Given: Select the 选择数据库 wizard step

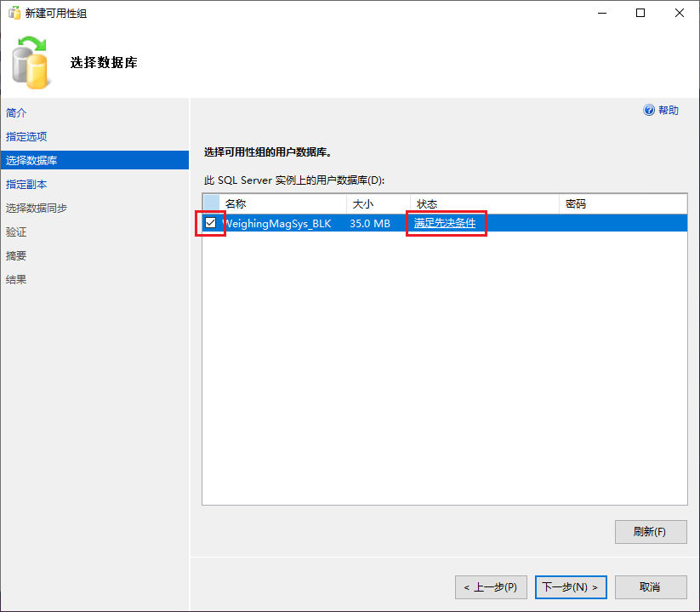Looking at the screenshot, I should [94, 160].
